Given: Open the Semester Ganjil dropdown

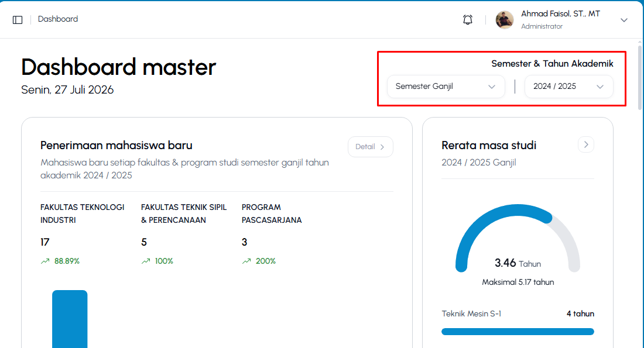Looking at the screenshot, I should (446, 87).
